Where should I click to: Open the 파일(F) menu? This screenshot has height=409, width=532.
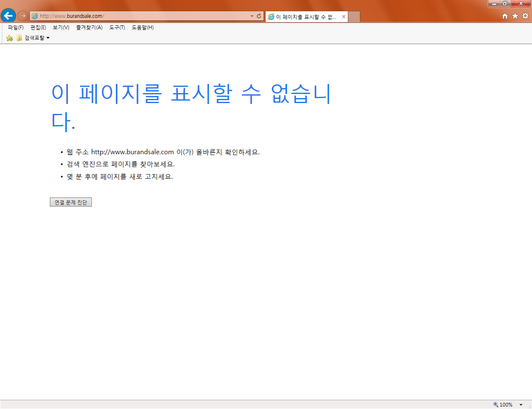16,27
